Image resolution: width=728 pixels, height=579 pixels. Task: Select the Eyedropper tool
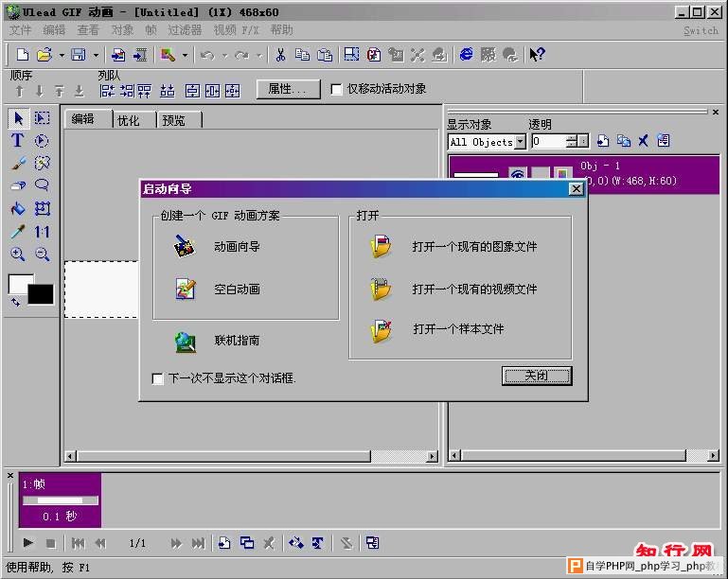(x=18, y=231)
